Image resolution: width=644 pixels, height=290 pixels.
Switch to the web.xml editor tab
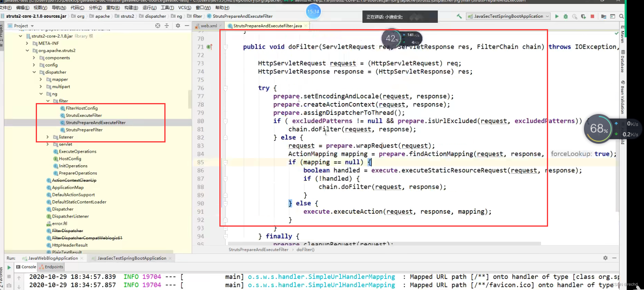(x=208, y=26)
